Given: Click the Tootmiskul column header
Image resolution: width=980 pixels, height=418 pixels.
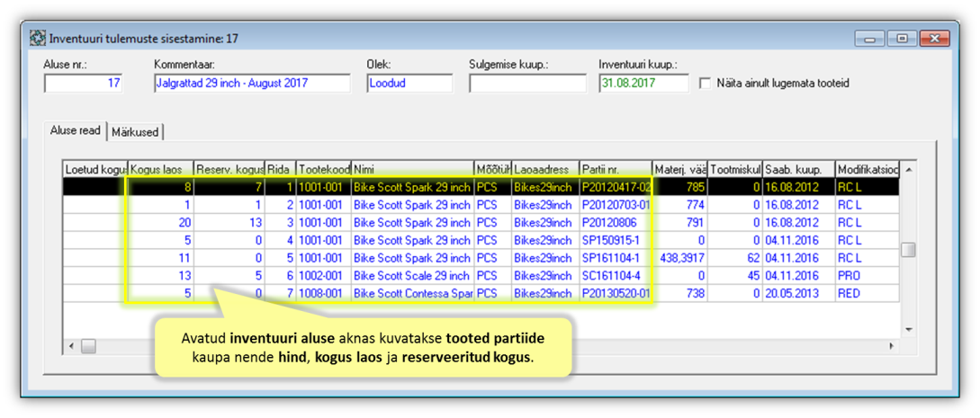Looking at the screenshot, I should [735, 169].
